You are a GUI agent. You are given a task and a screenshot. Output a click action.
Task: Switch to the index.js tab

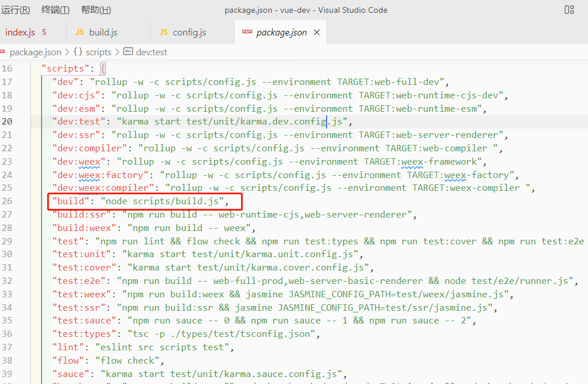[20, 33]
